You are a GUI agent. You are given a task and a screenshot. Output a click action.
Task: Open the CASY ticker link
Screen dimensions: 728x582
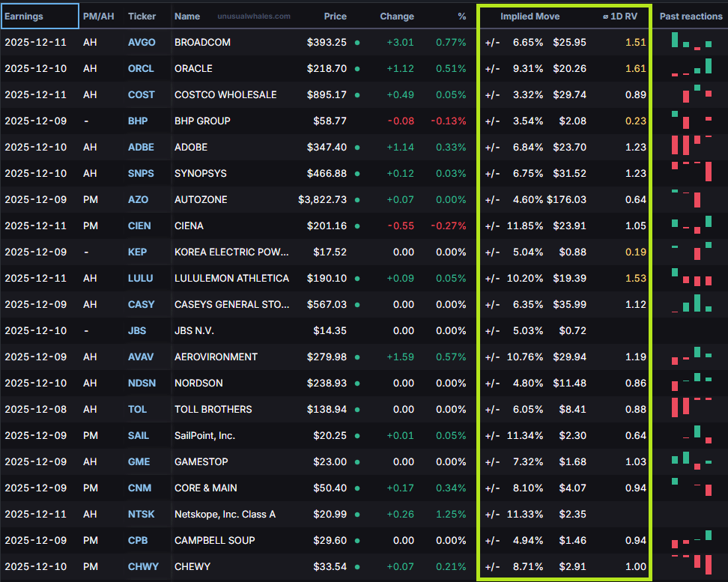click(x=141, y=304)
